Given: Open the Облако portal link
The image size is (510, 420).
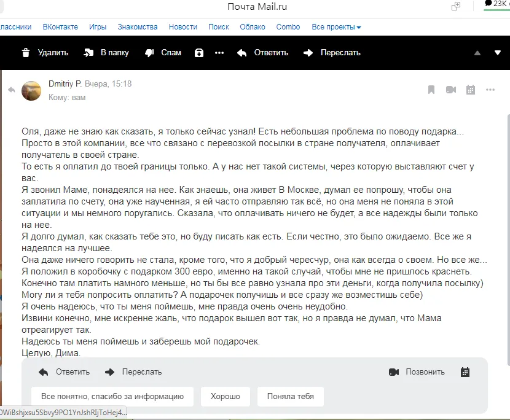Looking at the screenshot, I should point(253,27).
